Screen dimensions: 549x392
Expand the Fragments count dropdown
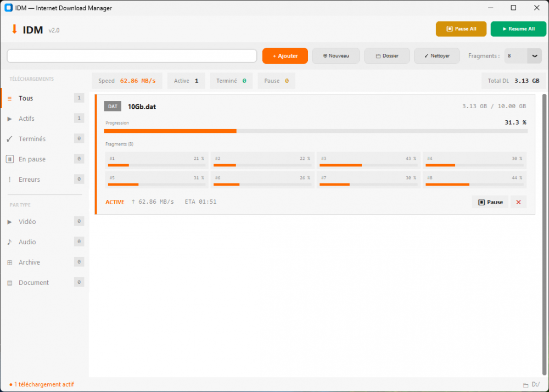(x=534, y=56)
